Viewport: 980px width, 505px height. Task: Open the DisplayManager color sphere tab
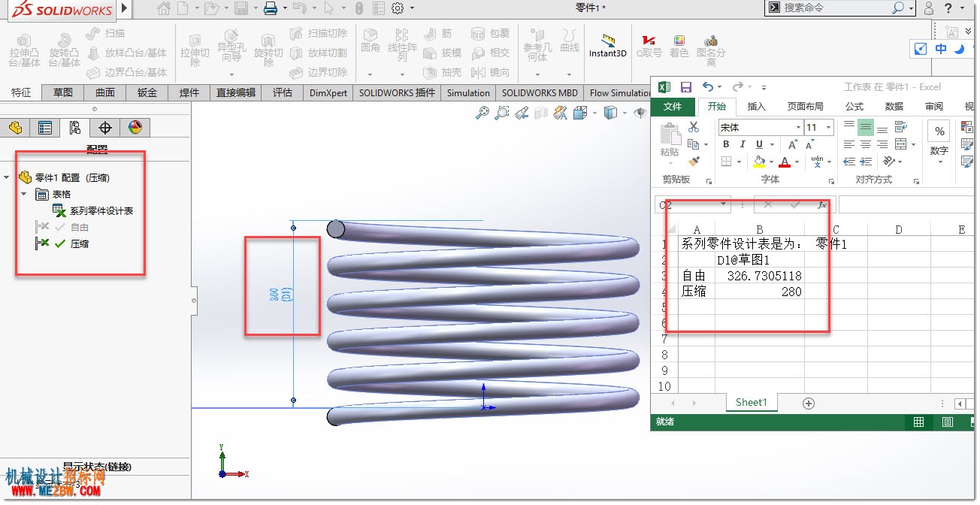click(135, 128)
